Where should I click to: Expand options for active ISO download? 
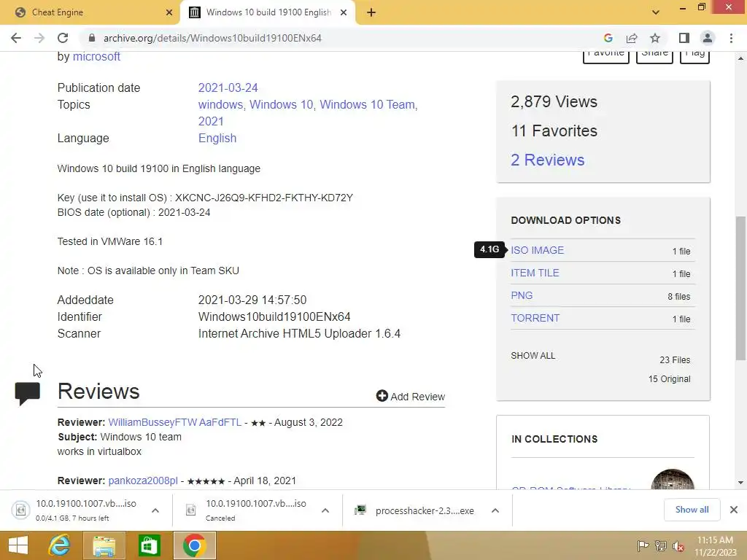point(155,510)
